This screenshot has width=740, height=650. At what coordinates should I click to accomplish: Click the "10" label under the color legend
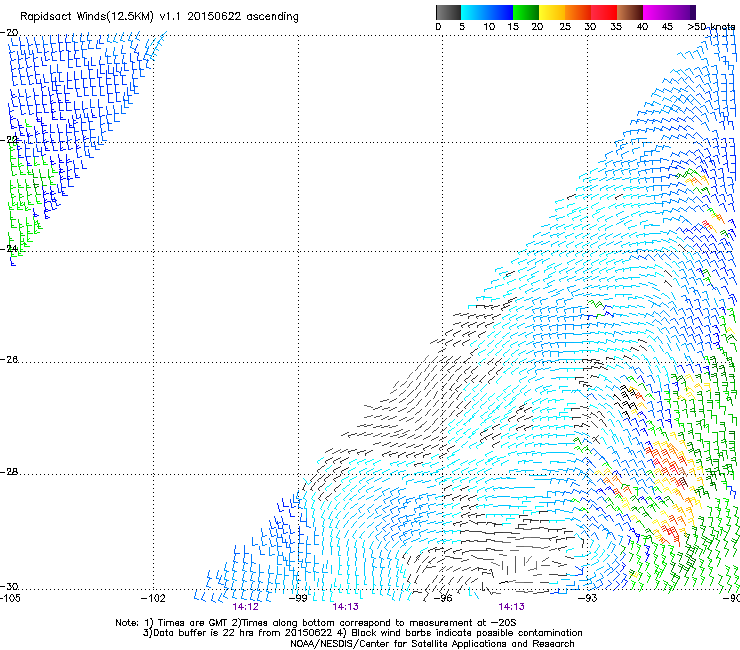click(x=489, y=27)
